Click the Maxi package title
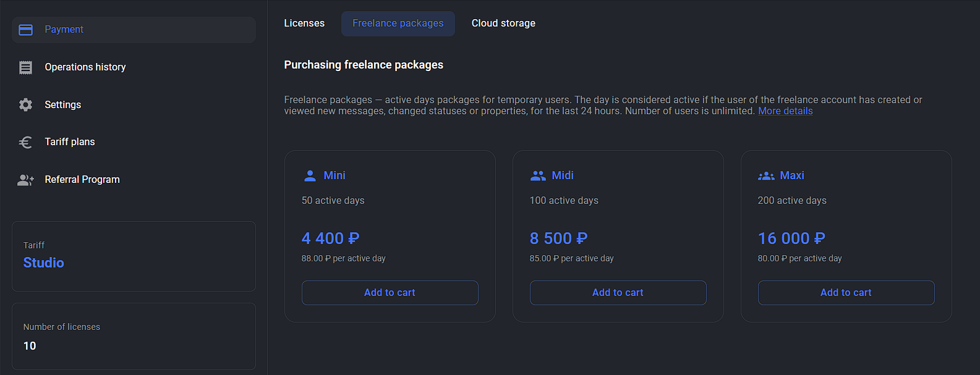Image resolution: width=980 pixels, height=375 pixels. pyautogui.click(x=792, y=175)
